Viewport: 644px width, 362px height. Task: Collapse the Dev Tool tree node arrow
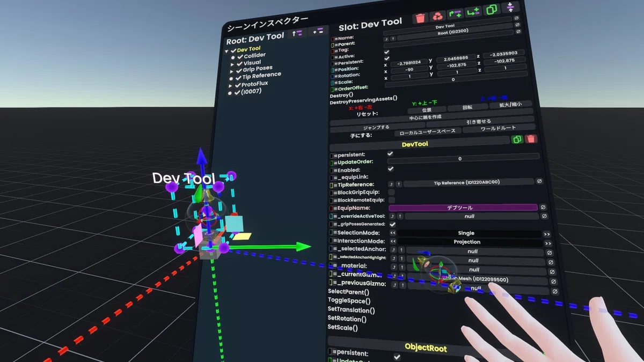(x=227, y=51)
